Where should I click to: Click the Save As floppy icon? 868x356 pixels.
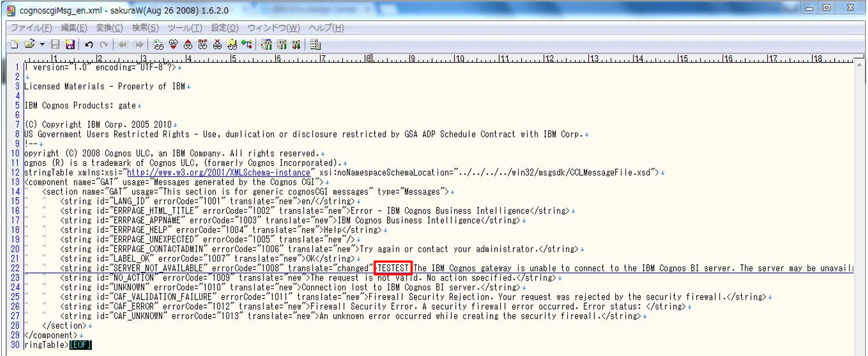70,44
